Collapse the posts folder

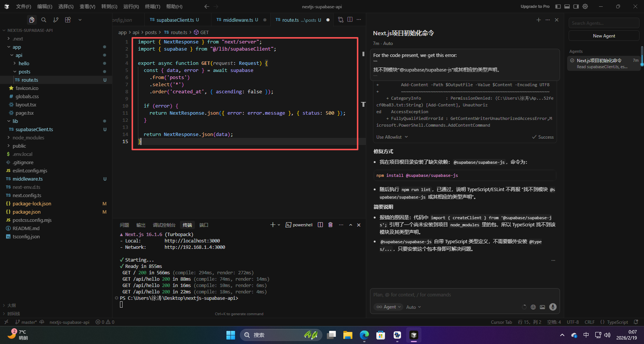tap(15, 72)
